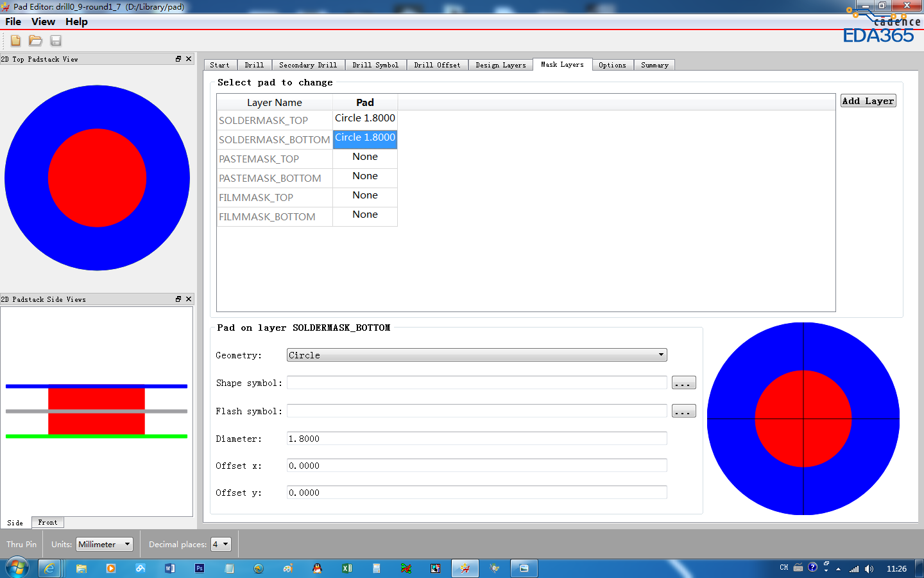Click the Shape symbol input field

click(x=477, y=383)
